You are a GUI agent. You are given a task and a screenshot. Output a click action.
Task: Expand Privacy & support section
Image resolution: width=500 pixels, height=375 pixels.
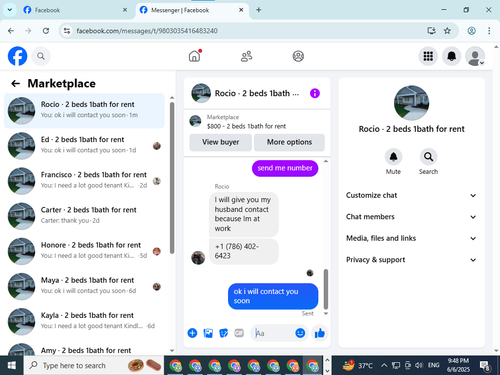tap(411, 260)
